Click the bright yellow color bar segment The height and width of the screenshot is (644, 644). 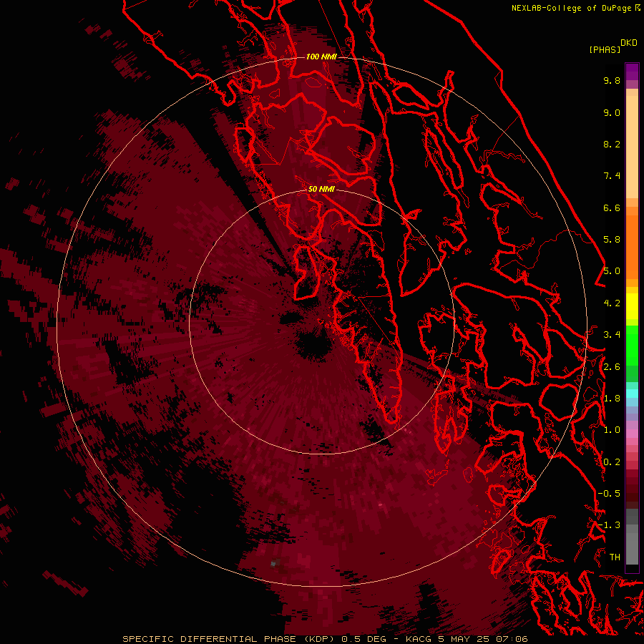pos(632,306)
